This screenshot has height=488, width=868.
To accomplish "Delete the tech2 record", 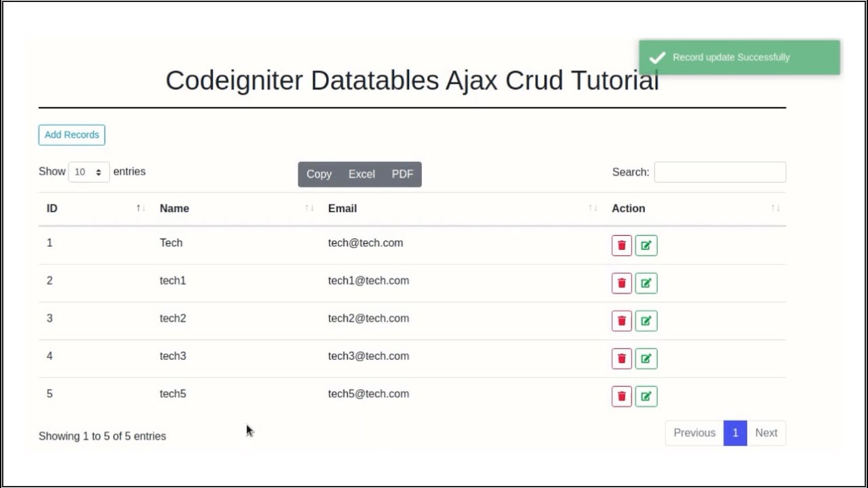I will click(622, 321).
